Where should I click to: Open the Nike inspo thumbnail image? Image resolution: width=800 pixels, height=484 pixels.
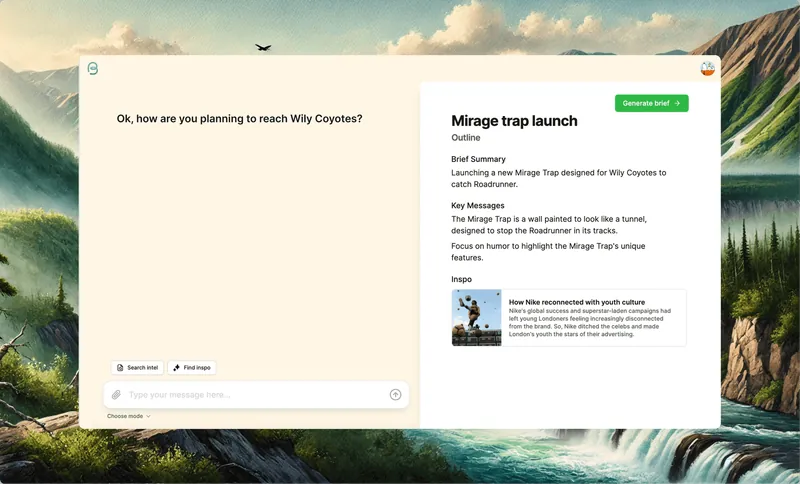[477, 318]
